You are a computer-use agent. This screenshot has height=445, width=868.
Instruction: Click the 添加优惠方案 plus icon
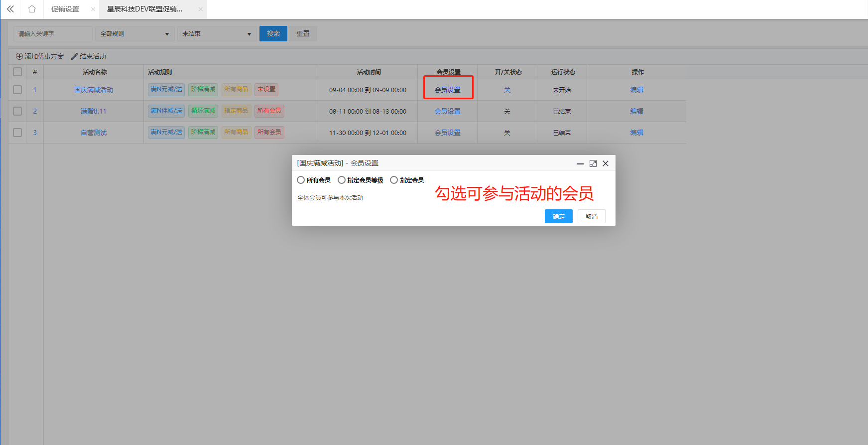(x=19, y=56)
